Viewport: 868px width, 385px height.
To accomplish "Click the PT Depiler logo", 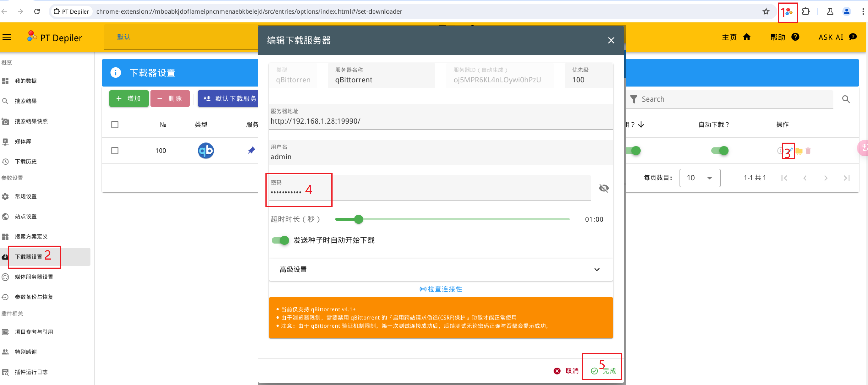I will (x=55, y=37).
